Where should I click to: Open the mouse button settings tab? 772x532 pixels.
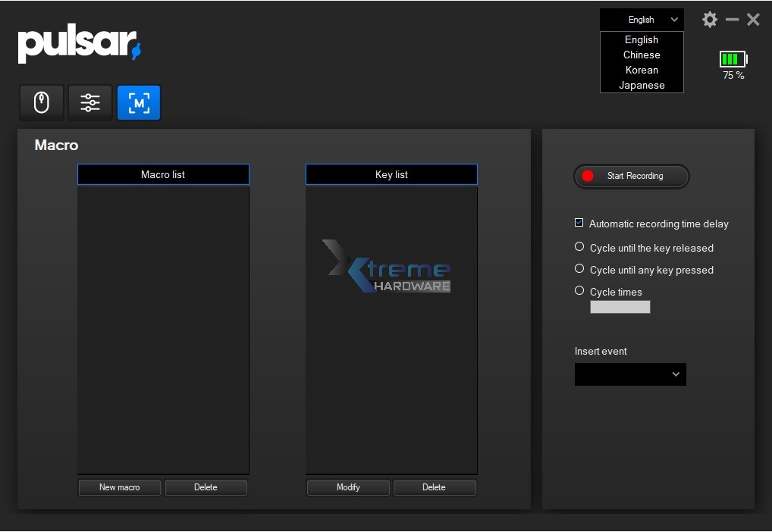pyautogui.click(x=42, y=102)
